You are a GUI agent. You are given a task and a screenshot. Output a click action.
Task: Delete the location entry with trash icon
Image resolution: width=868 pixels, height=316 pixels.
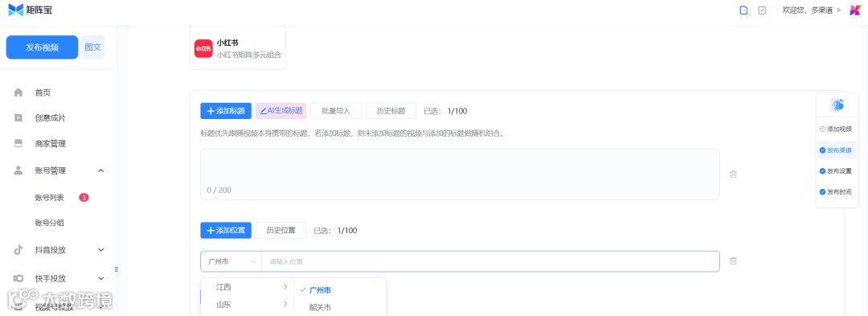(x=733, y=261)
